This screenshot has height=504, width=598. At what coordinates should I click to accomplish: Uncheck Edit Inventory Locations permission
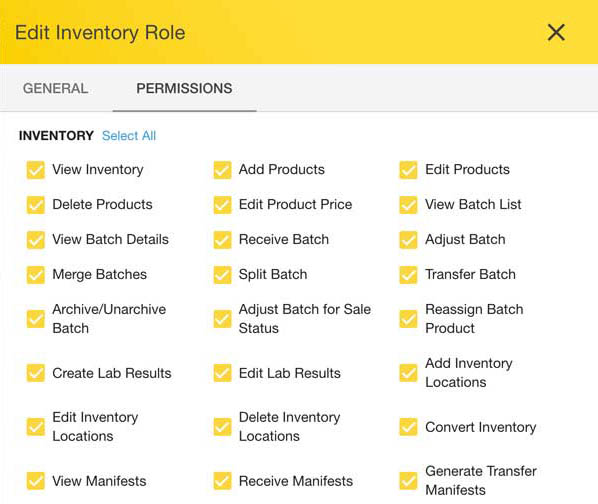click(x=35, y=427)
